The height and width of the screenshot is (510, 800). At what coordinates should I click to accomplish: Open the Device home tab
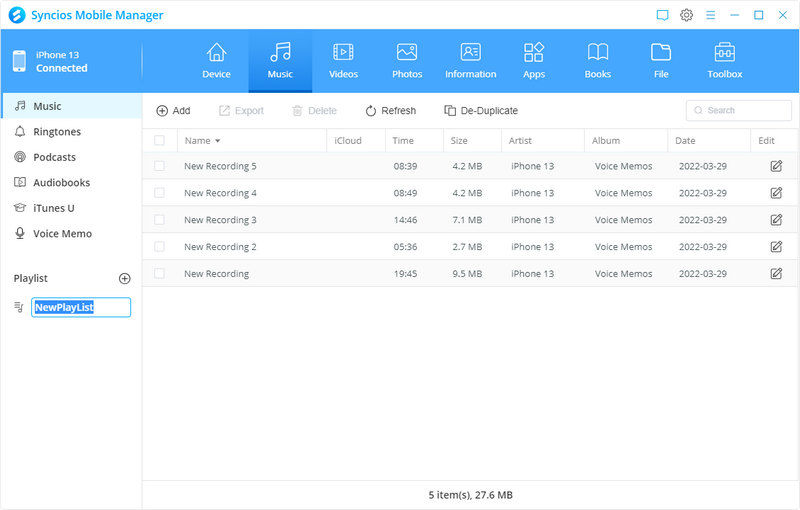tap(216, 61)
